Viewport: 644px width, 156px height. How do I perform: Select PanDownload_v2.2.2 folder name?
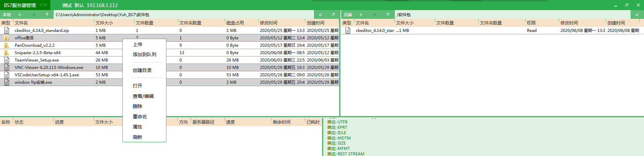click(x=35, y=45)
